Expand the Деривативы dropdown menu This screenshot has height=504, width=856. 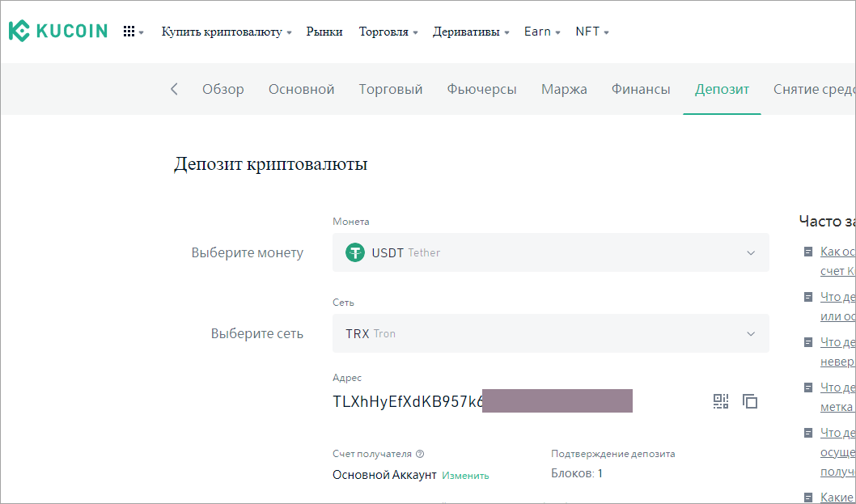471,32
